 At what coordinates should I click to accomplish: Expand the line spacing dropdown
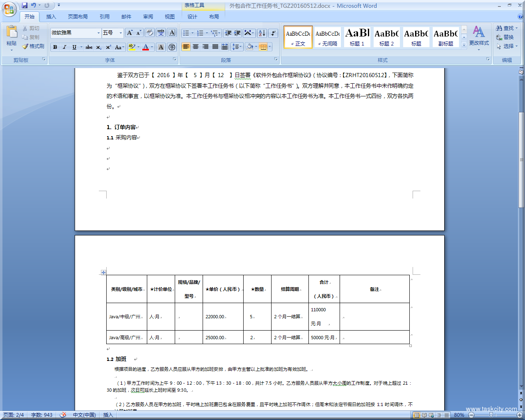(241, 47)
